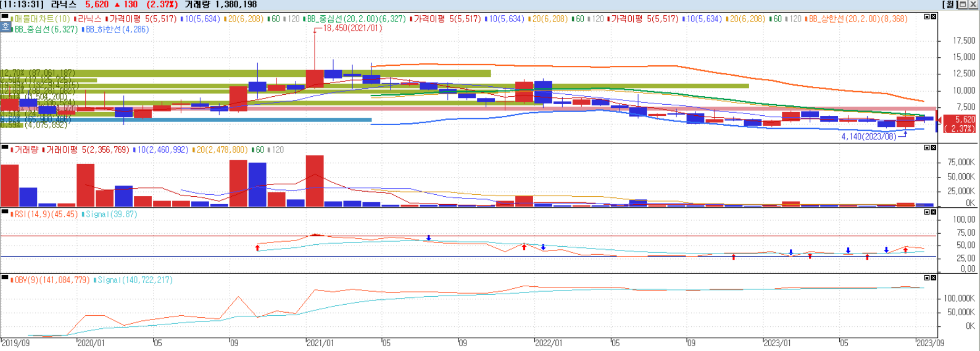Click the 거래량 1,380,198 title text
Viewport: 980px width, 351px height.
pyautogui.click(x=221, y=4)
